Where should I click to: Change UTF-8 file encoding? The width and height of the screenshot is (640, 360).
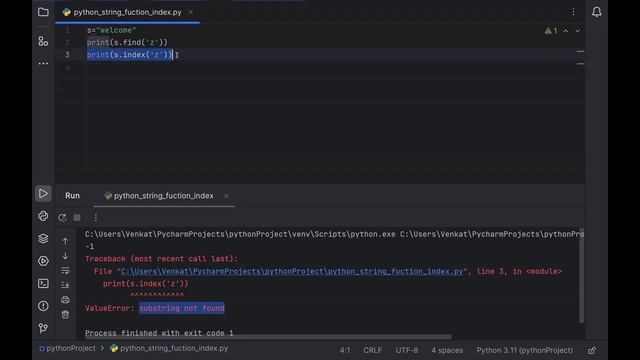pos(407,350)
